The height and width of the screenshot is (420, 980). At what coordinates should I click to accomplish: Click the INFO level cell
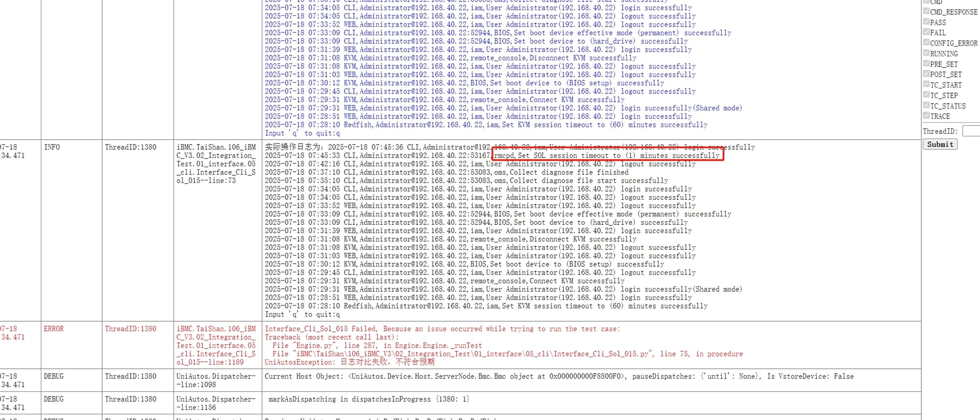tap(52, 147)
